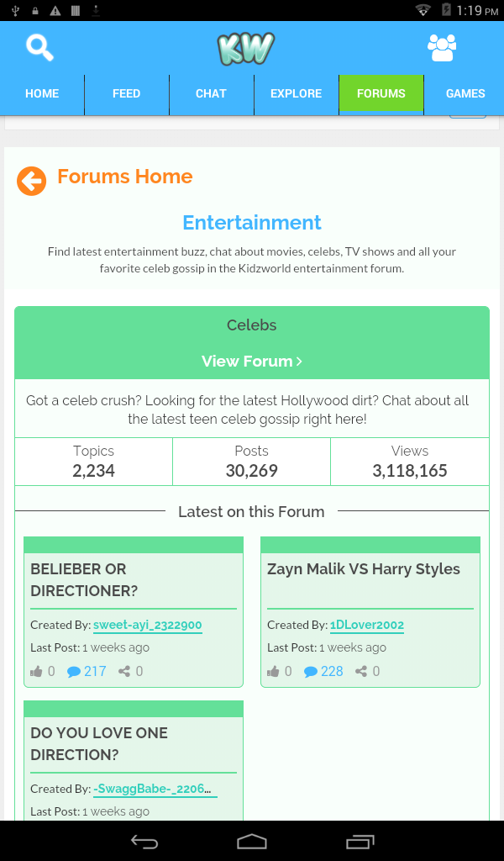Go to the EXPLORE tab
The image size is (504, 861).
(296, 94)
